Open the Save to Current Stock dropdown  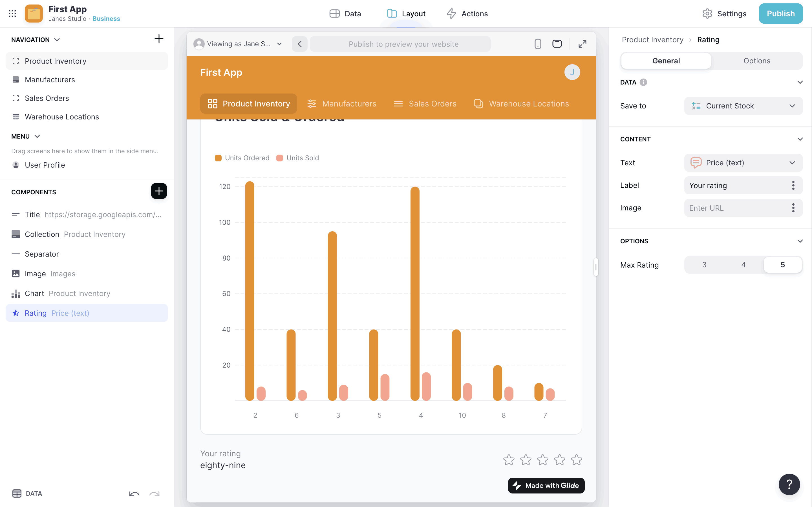(x=743, y=106)
